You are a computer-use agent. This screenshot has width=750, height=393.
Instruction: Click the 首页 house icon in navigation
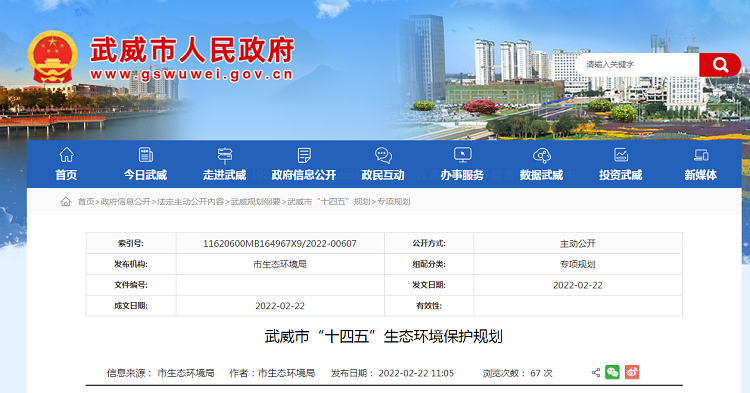66,155
